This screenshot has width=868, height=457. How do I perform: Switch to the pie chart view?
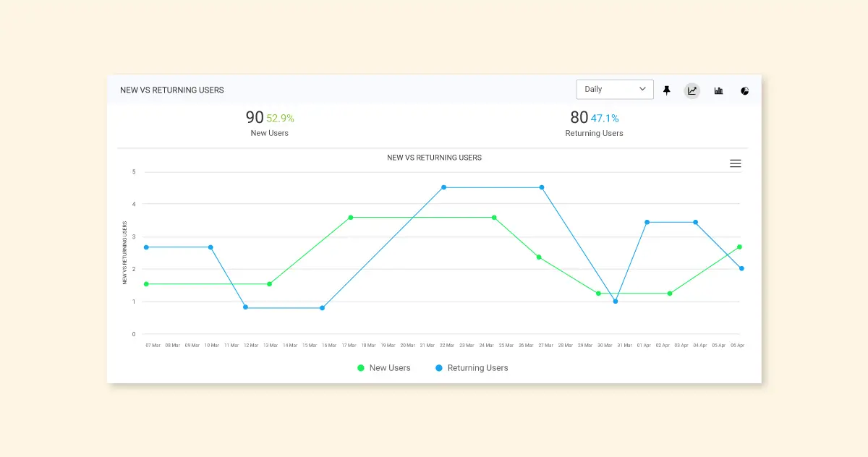tap(744, 90)
